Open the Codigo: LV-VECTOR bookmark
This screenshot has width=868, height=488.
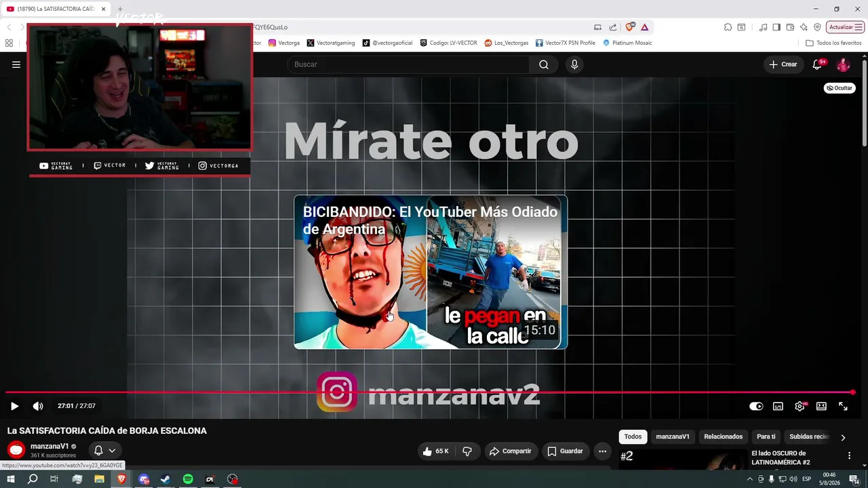pyautogui.click(x=448, y=43)
